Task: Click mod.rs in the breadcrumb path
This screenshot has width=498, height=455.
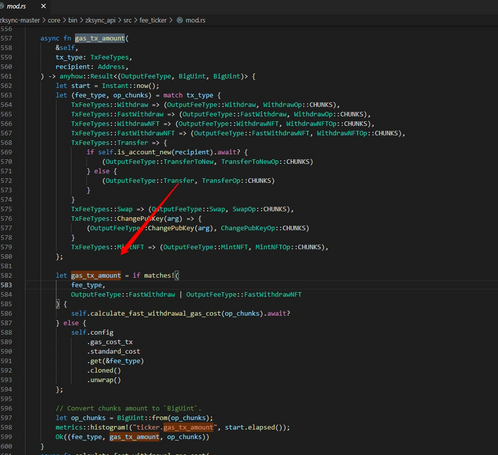Action: 195,20
